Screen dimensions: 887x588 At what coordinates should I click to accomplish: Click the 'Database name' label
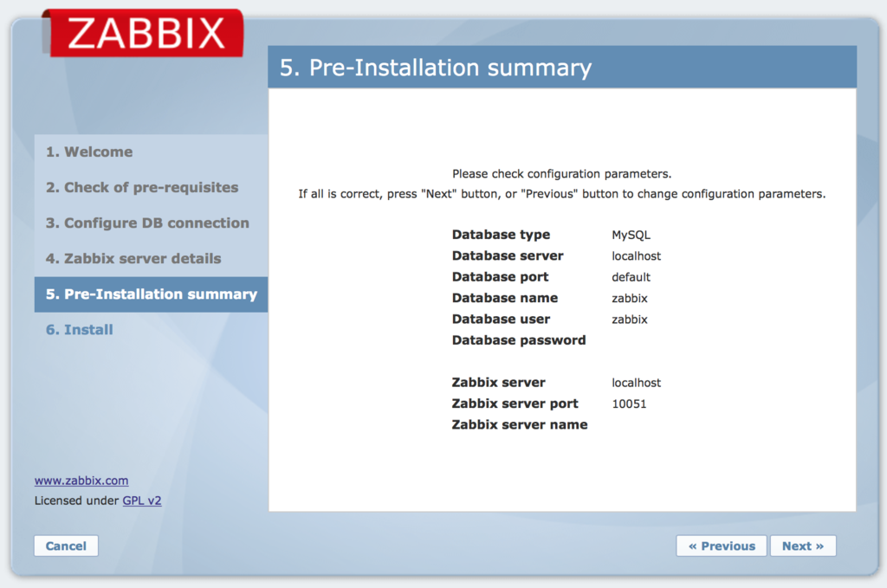tap(505, 298)
